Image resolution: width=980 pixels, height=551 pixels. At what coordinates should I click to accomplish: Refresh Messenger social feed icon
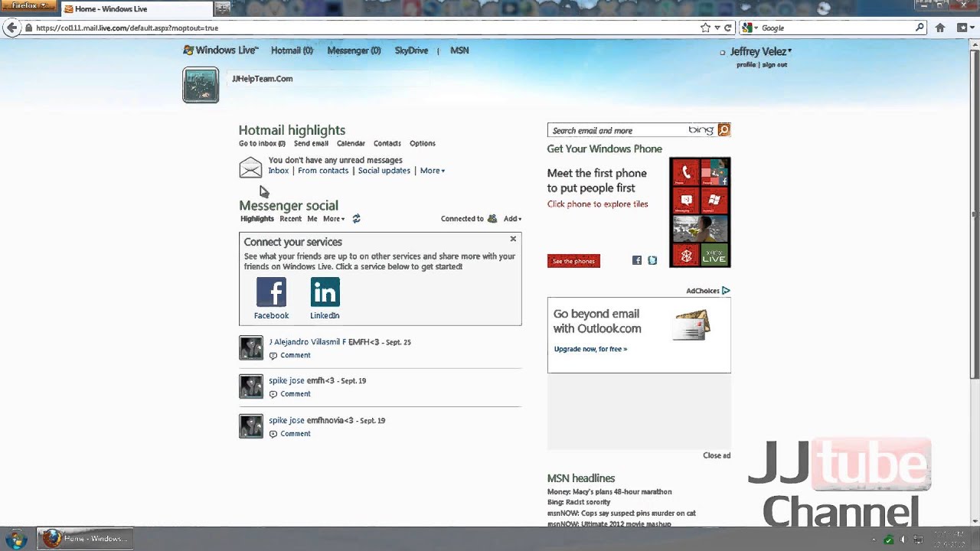(356, 219)
